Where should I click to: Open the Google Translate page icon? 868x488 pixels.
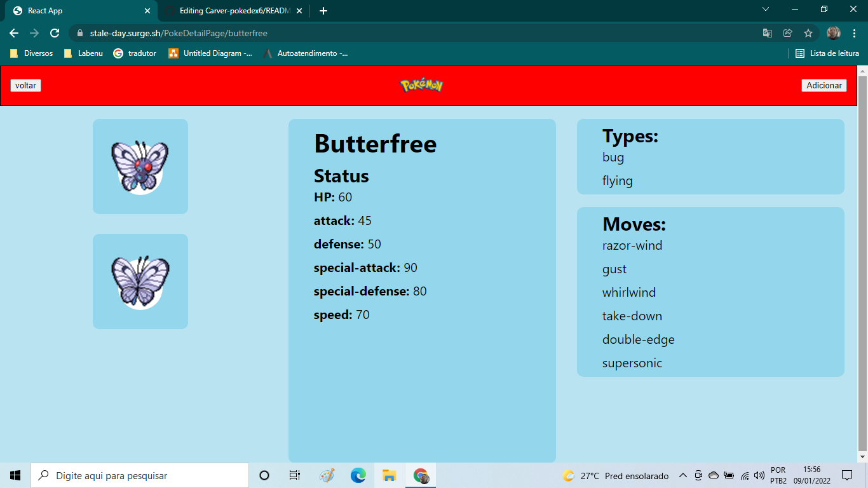tap(768, 33)
